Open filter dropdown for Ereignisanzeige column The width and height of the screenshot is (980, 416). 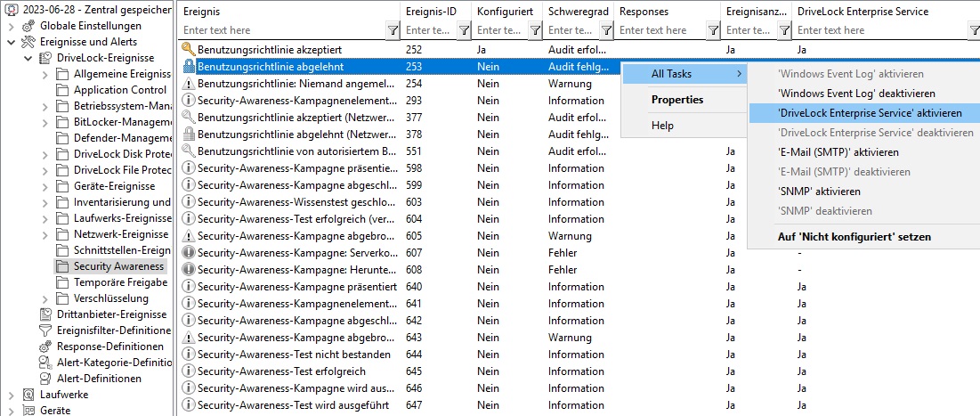[x=784, y=30]
